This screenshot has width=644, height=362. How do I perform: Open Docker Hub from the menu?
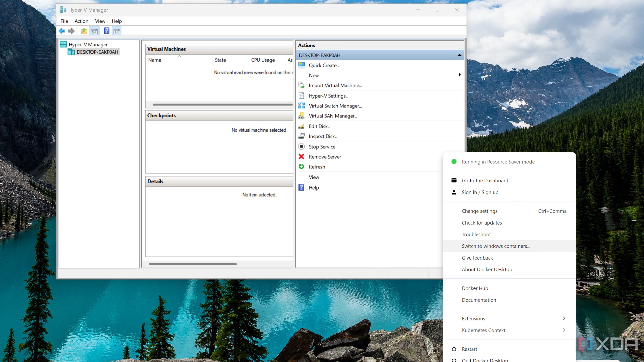pos(509,288)
